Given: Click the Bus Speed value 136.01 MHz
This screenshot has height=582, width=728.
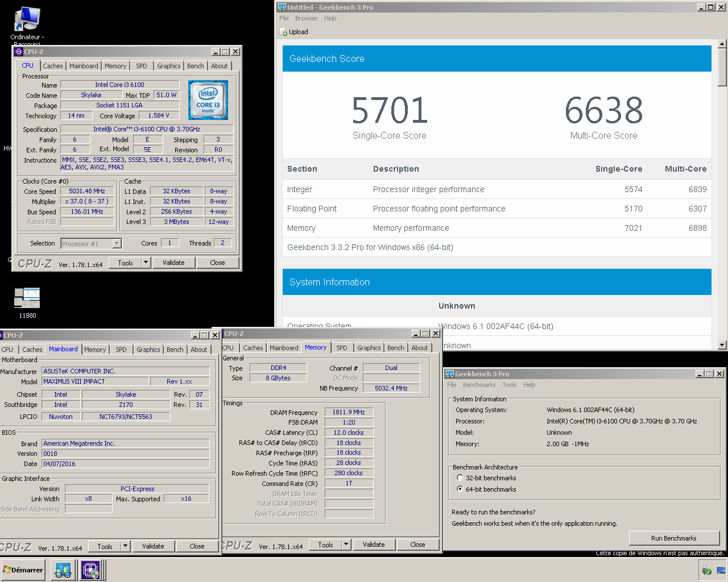Looking at the screenshot, I should [87, 211].
